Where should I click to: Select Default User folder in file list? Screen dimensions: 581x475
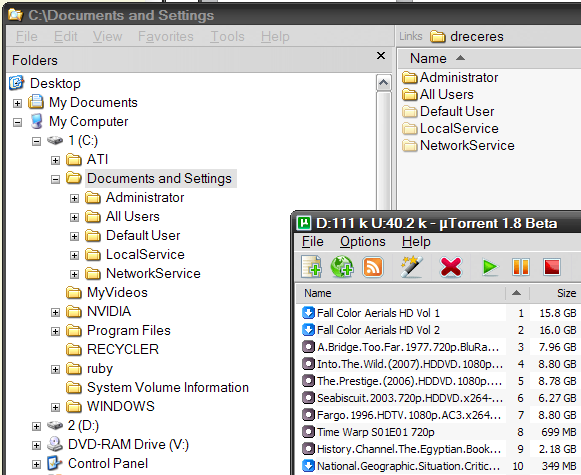click(x=448, y=112)
